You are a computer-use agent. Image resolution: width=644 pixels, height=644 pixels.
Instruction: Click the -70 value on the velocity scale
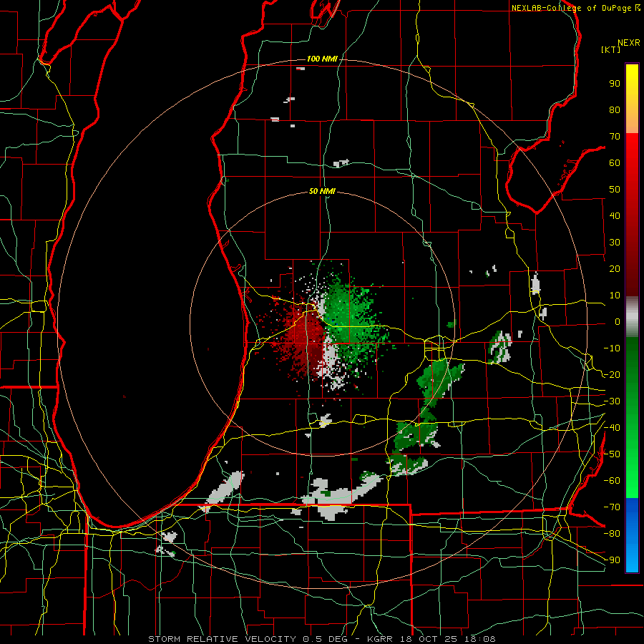[x=612, y=507]
